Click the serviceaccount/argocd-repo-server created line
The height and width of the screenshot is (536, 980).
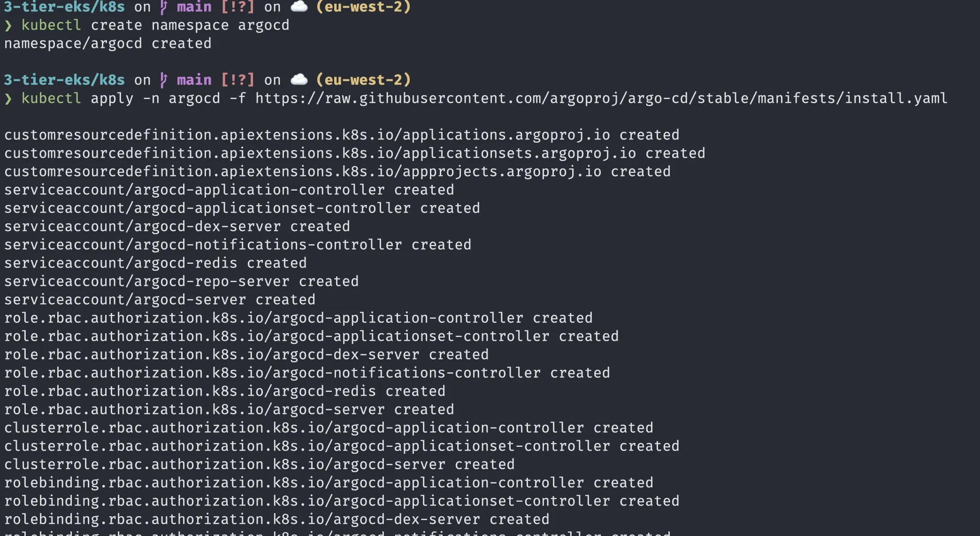tap(181, 282)
